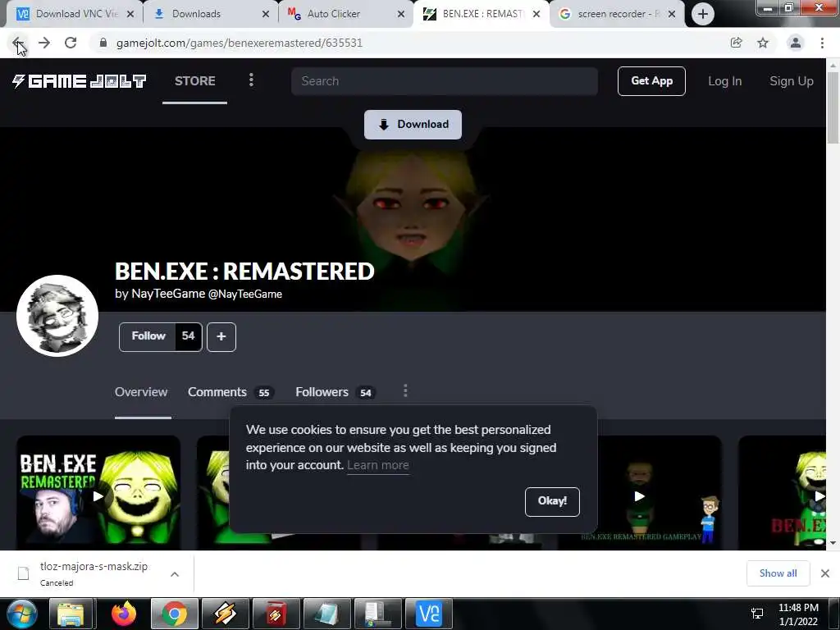This screenshot has height=630, width=840.
Task: Switch to the screen recorder Google tab
Action: click(616, 14)
